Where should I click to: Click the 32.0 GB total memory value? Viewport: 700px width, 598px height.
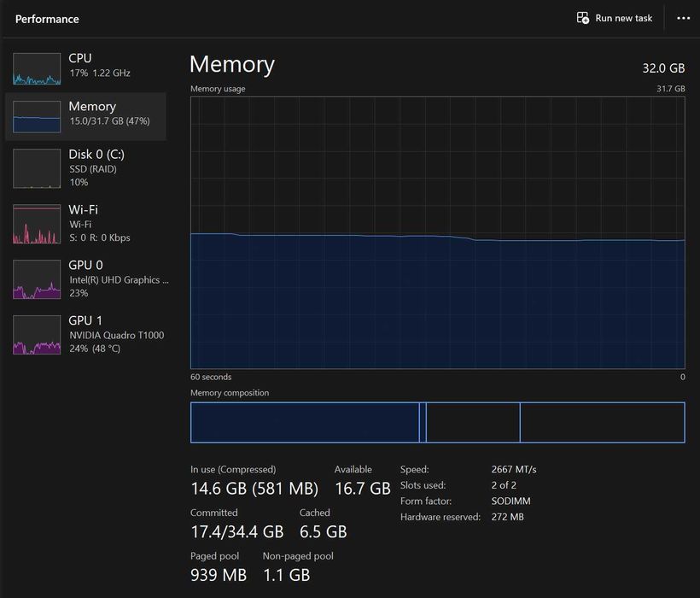(x=663, y=68)
